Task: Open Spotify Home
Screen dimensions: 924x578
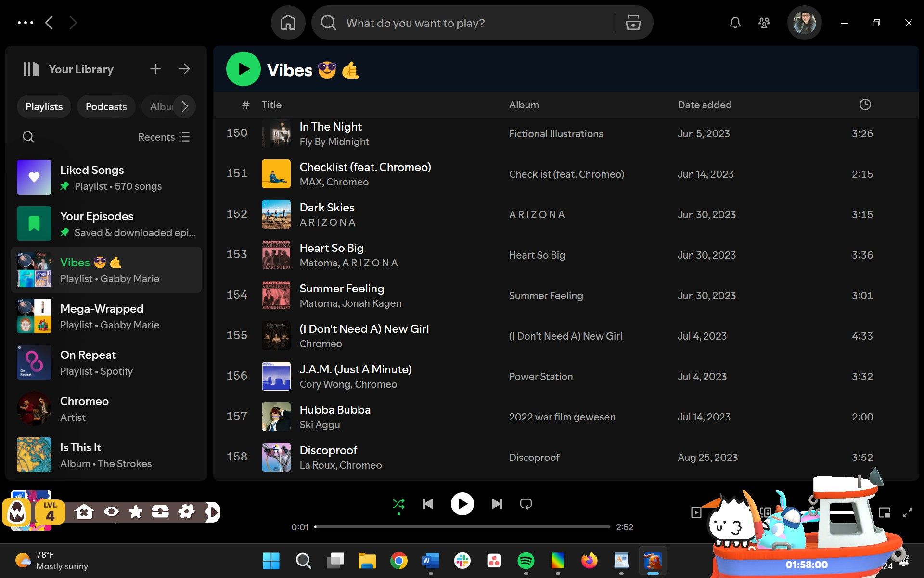Action: 288,23
